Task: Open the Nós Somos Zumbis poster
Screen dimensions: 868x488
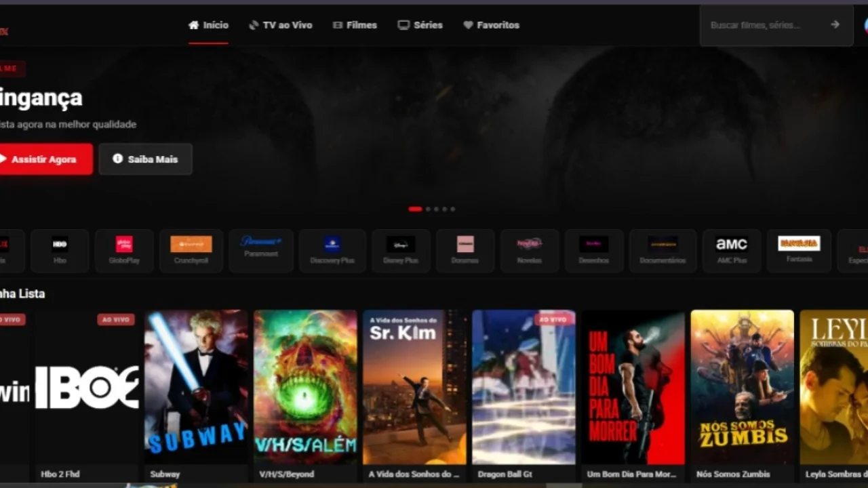Action: [x=743, y=387]
